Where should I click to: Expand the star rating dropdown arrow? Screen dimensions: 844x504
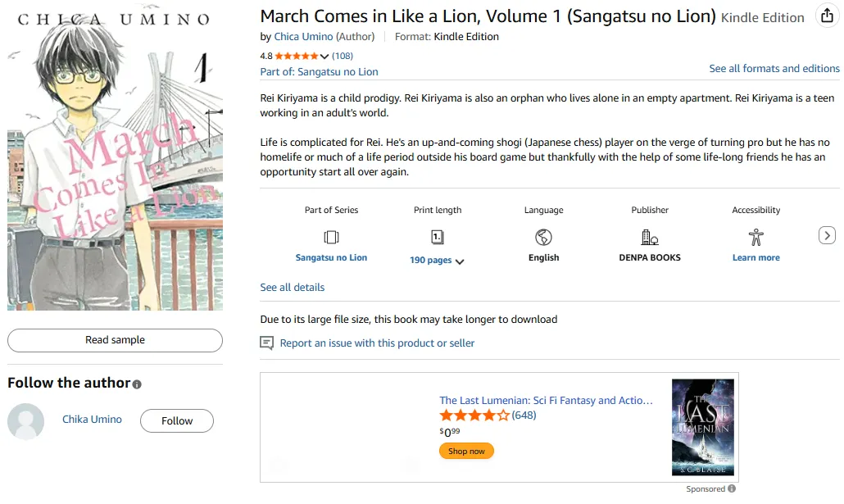click(324, 57)
